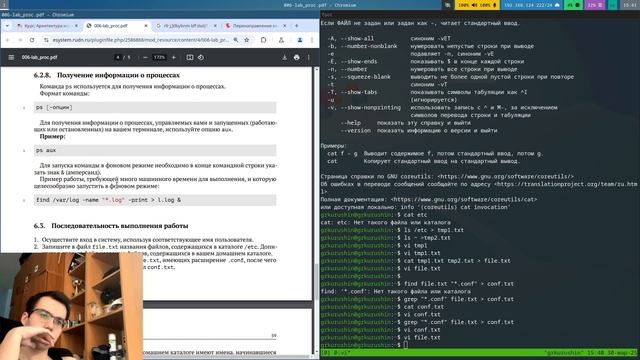Open the PDF sidebar menu icon
The width and height of the screenshot is (640, 360).
(x=11, y=58)
